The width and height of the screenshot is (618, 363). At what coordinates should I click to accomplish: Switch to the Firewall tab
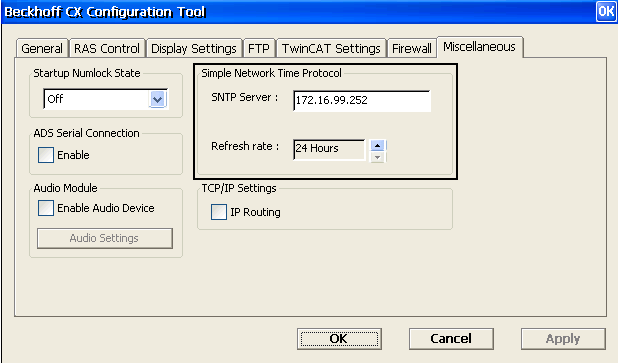pos(412,48)
